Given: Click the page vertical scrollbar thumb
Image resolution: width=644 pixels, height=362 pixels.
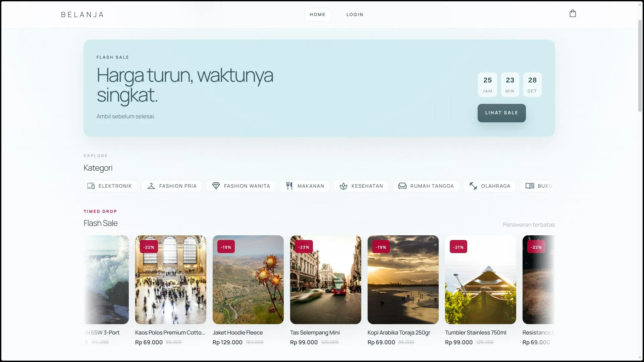Looking at the screenshot, I should [x=640, y=65].
